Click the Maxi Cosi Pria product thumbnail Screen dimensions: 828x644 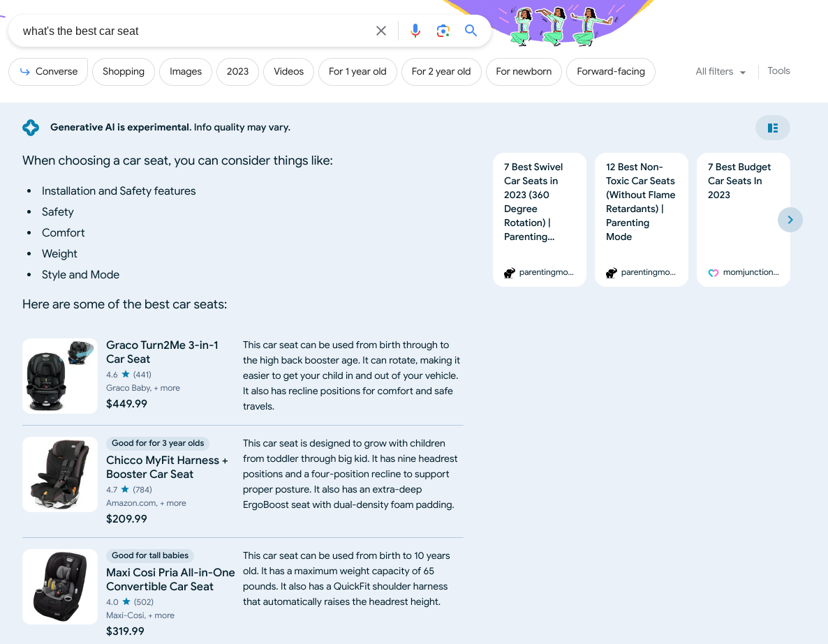tap(60, 587)
